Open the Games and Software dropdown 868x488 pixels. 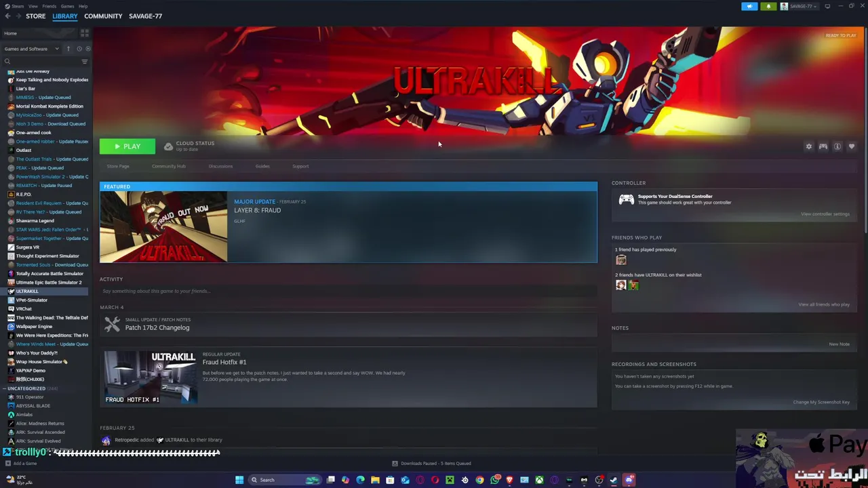pos(31,49)
